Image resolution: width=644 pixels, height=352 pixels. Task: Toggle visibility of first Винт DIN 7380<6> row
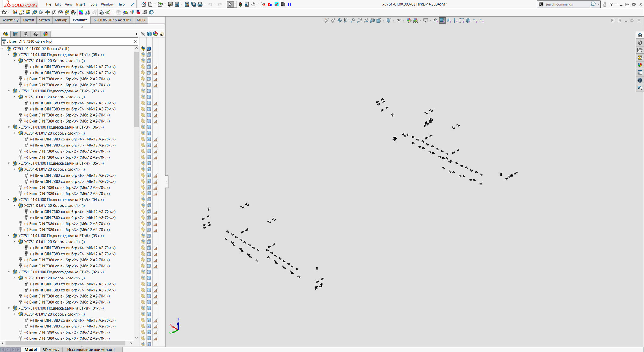[x=143, y=67]
